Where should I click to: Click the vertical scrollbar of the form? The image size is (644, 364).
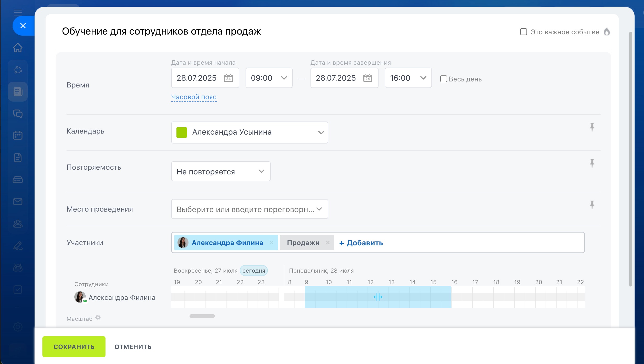pyautogui.click(x=631, y=159)
